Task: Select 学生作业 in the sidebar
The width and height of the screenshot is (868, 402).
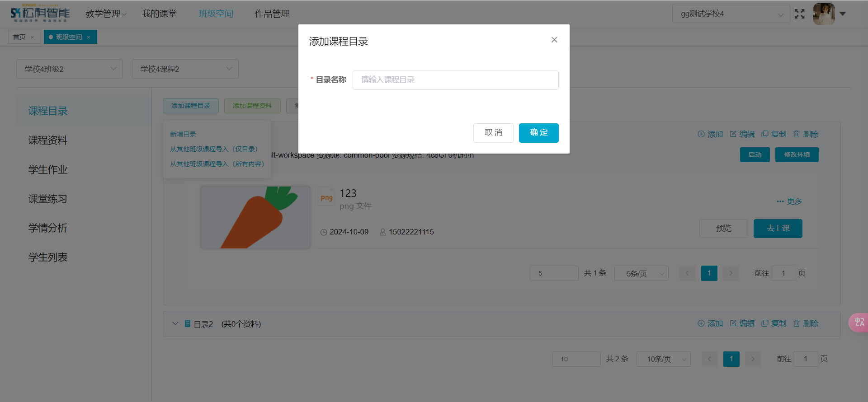Action: click(48, 169)
